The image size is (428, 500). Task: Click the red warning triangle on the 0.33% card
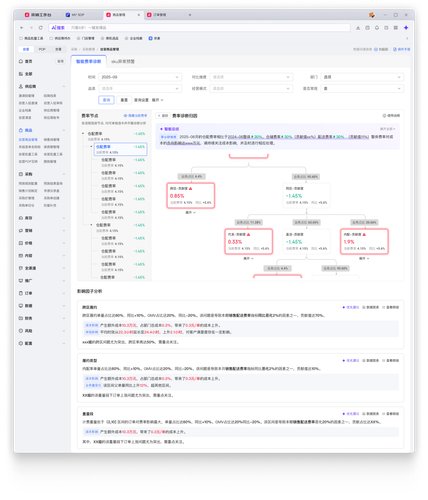click(x=248, y=234)
